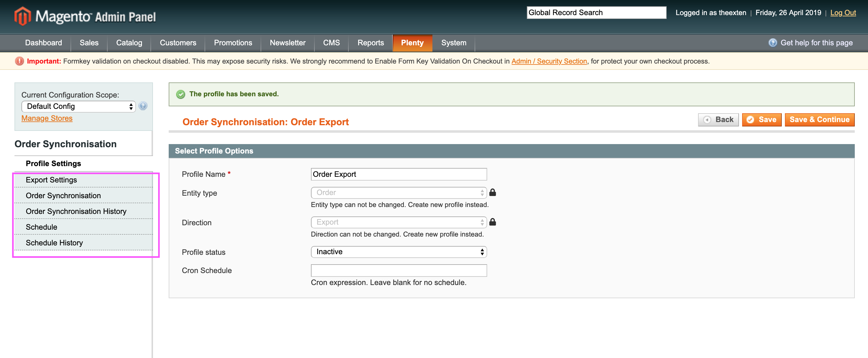Follow the Admin / Security Section link
The width and height of the screenshot is (868, 358).
[549, 61]
